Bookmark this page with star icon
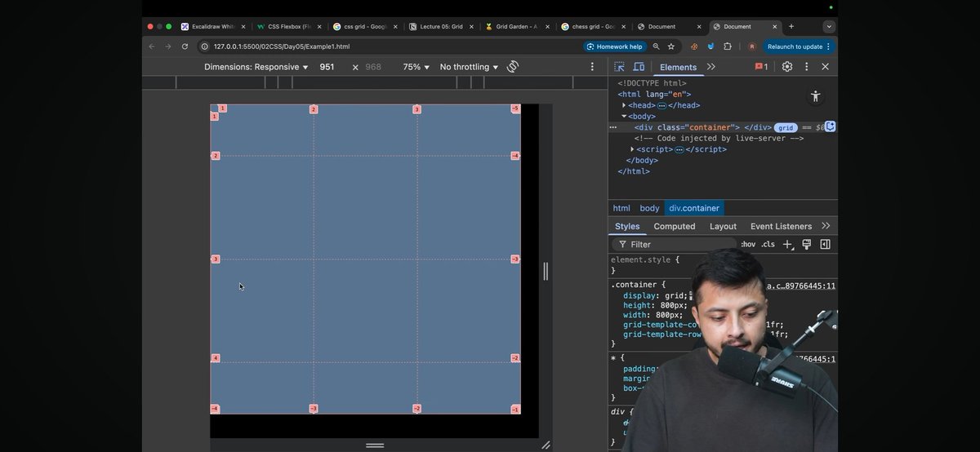The height and width of the screenshot is (452, 980). pos(671,47)
